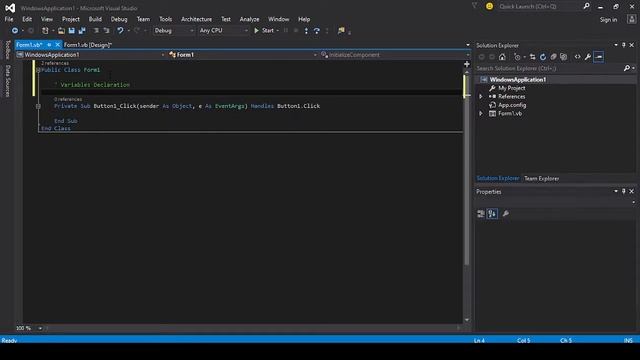The image size is (640, 360).
Task: Click the notifications flag icon in title bar
Action: click(x=474, y=6)
